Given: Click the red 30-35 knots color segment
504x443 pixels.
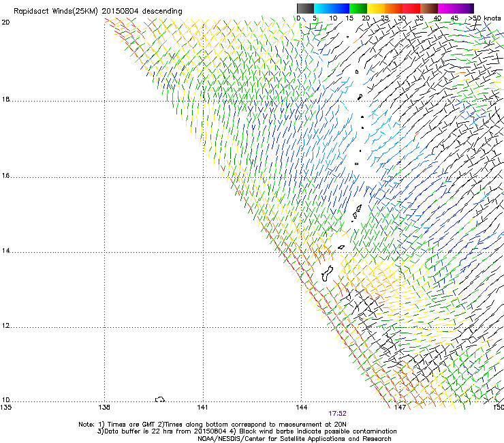Looking at the screenshot, I should (x=411, y=8).
